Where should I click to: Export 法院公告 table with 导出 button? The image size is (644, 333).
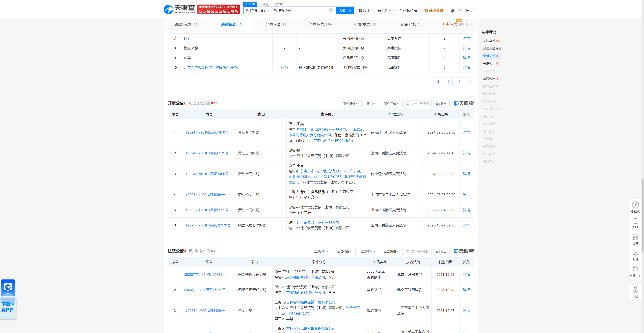(442, 251)
